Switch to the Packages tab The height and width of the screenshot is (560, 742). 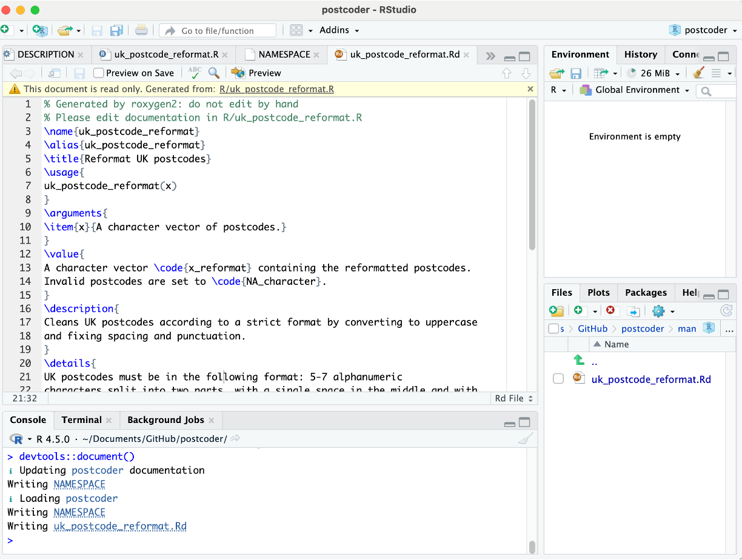coord(646,293)
